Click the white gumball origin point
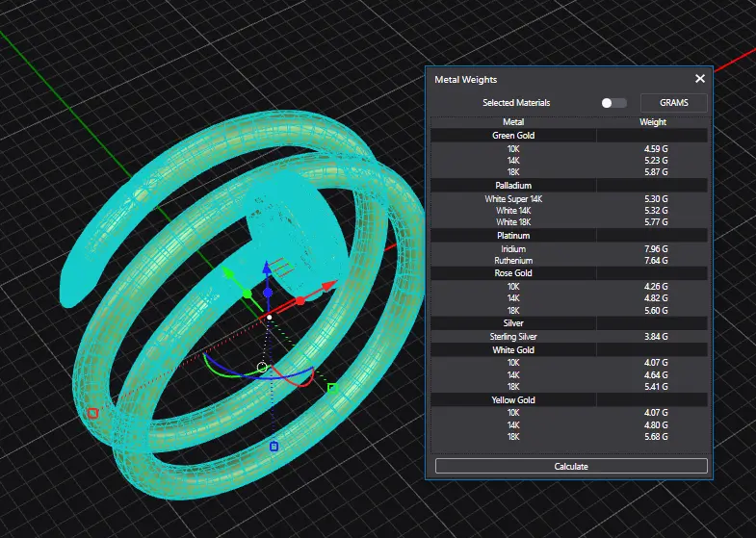The height and width of the screenshot is (538, 756). [270, 317]
